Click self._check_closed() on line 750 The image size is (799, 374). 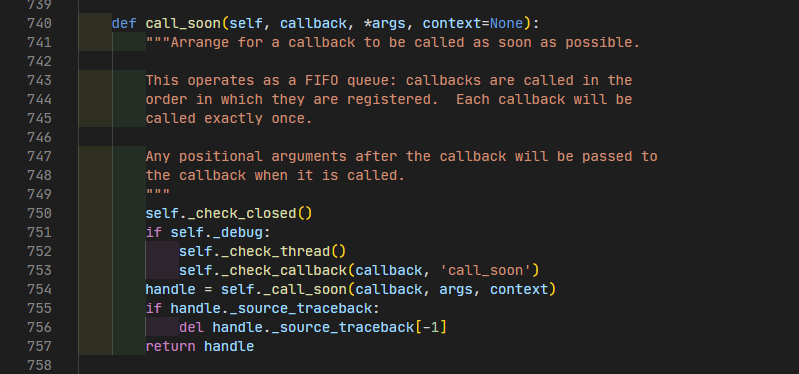tap(229, 213)
